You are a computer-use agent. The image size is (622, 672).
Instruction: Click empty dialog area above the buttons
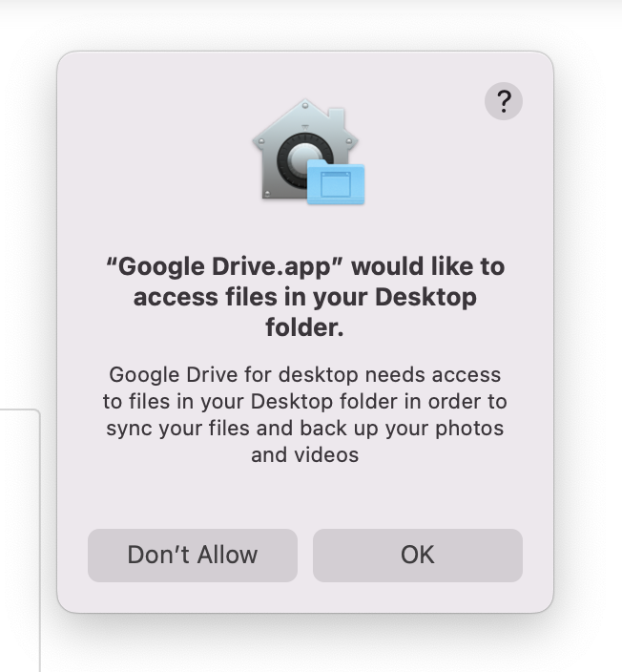305,497
